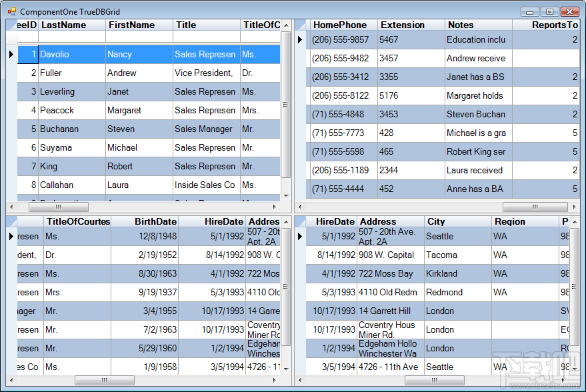
Task: Click address cell '722 Moss Bay'
Action: [x=391, y=274]
